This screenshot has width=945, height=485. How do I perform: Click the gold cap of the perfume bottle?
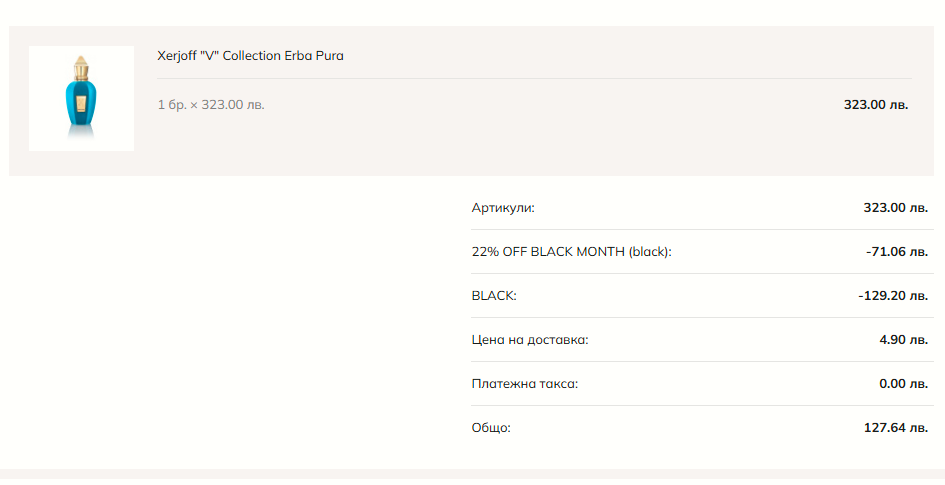click(x=81, y=70)
